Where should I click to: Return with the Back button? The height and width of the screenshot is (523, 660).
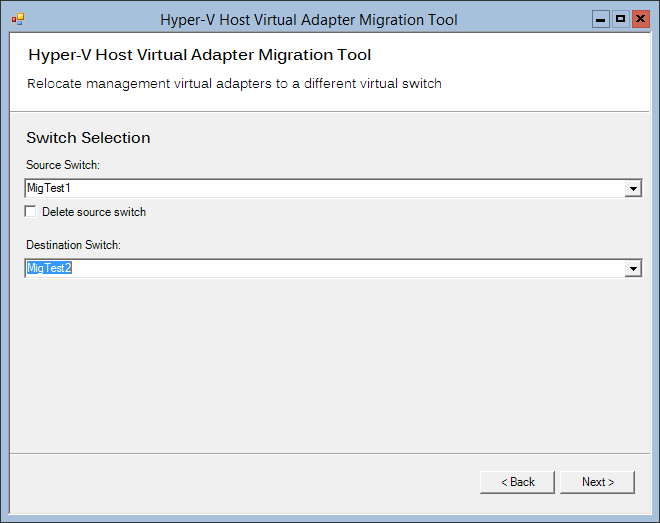(517, 482)
